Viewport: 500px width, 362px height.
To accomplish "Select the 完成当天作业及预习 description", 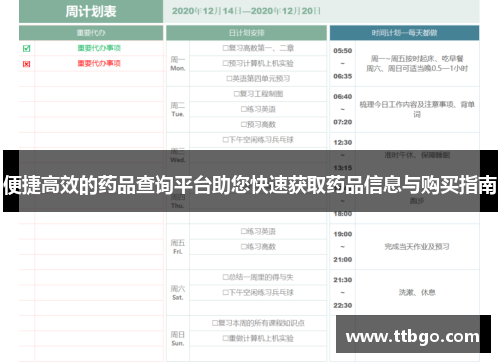I will (x=417, y=247).
